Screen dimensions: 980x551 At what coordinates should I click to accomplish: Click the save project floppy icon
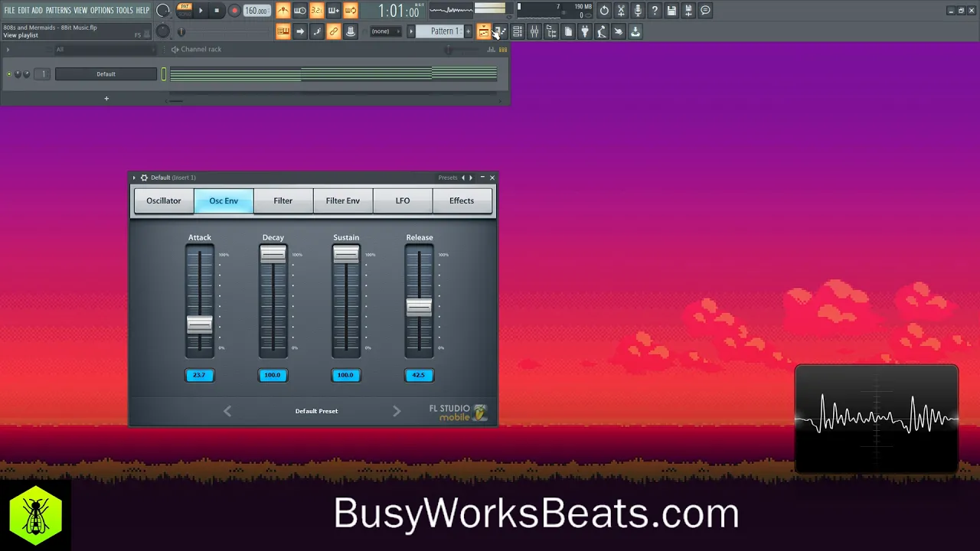tap(671, 11)
